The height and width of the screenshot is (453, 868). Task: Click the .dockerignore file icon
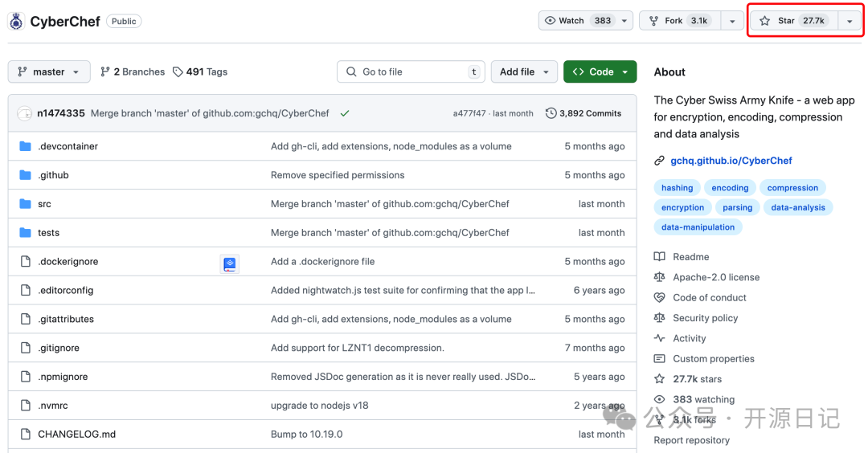pos(26,261)
